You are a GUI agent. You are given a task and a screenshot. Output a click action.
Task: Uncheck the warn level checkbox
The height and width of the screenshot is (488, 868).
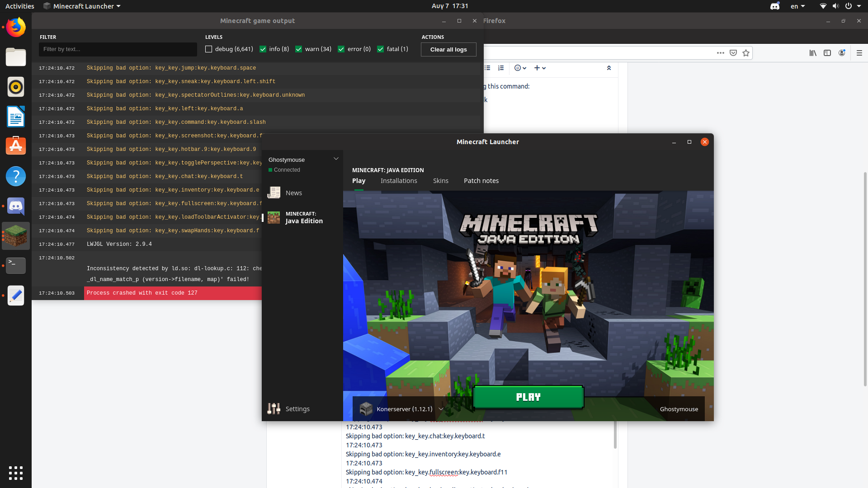point(299,49)
